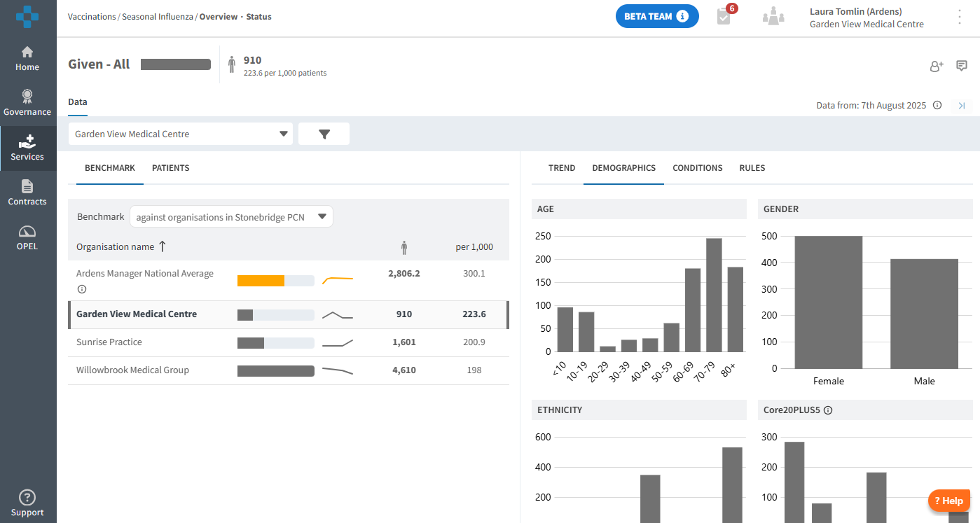Click the 1,601 value for Sunrise Practice
Screen dimensions: 980x523
coord(404,342)
